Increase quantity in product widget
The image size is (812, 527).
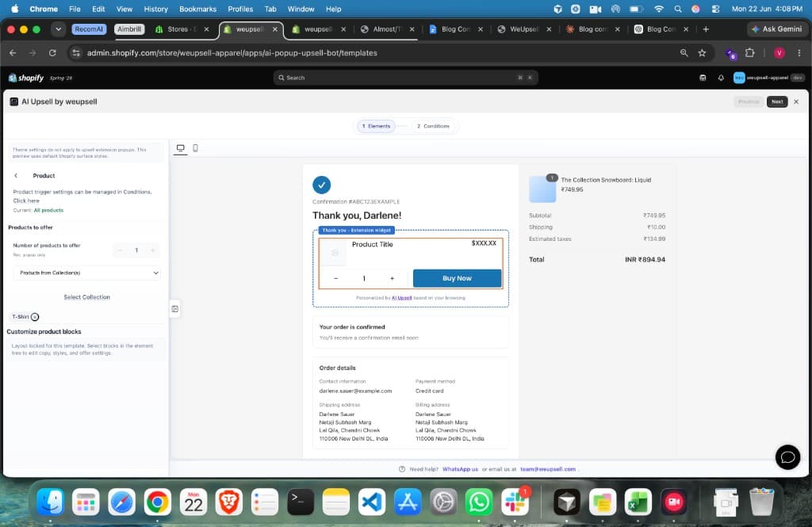(392, 278)
